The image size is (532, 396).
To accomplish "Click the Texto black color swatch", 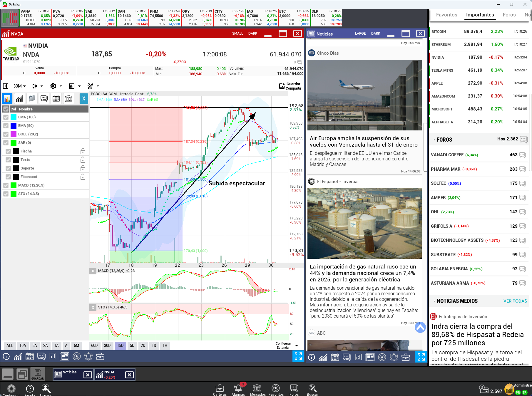I will [16, 160].
